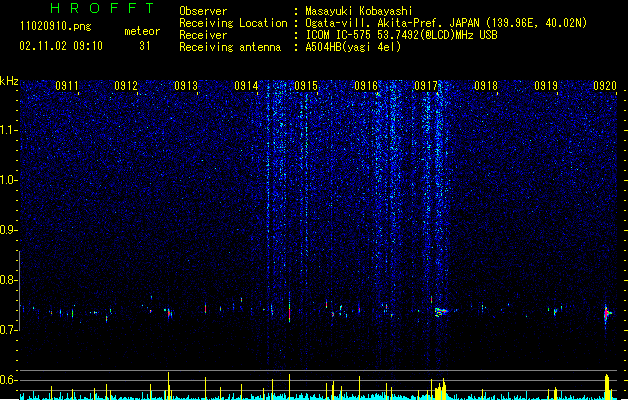Click the 0.8 kHz axis label
The height and width of the screenshot is (400, 629).
tap(9, 280)
